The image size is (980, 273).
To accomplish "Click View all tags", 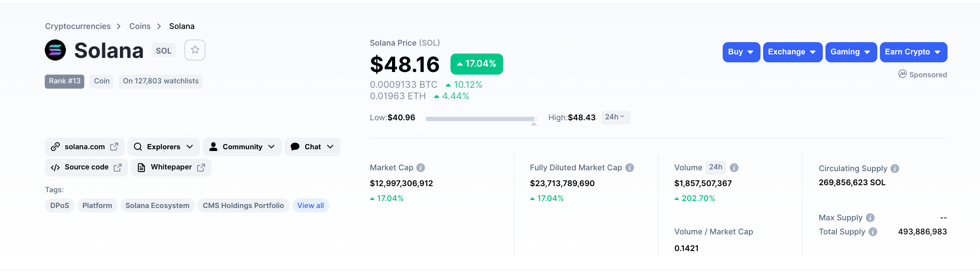I will pos(310,205).
